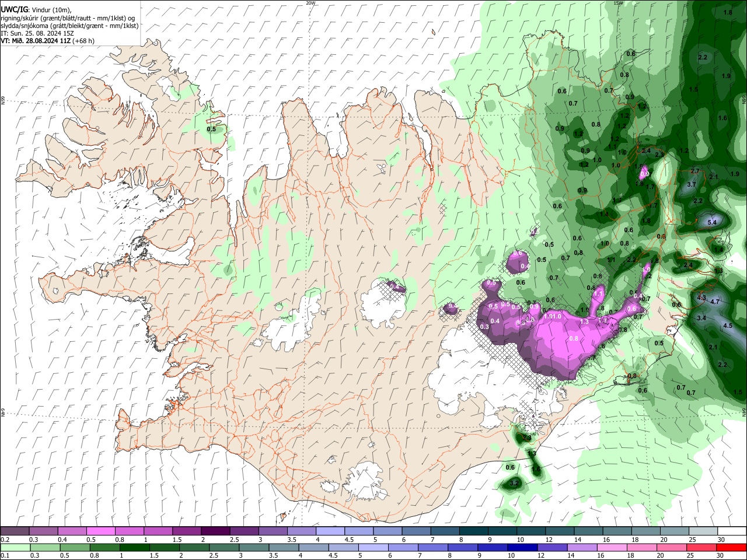
Task: Click the '5.4' precipitation value on the map
Action: coord(712,222)
